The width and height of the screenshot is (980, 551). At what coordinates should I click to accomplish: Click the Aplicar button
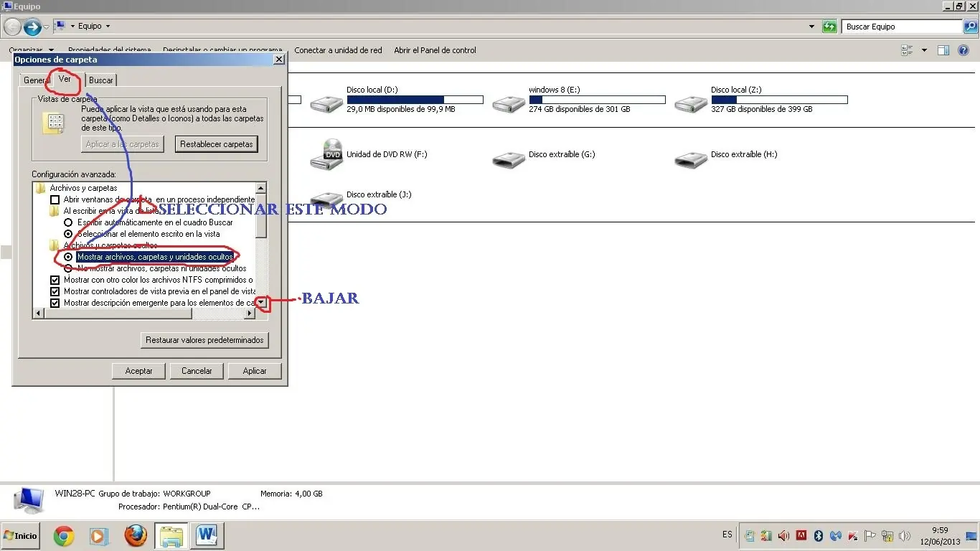(x=255, y=371)
